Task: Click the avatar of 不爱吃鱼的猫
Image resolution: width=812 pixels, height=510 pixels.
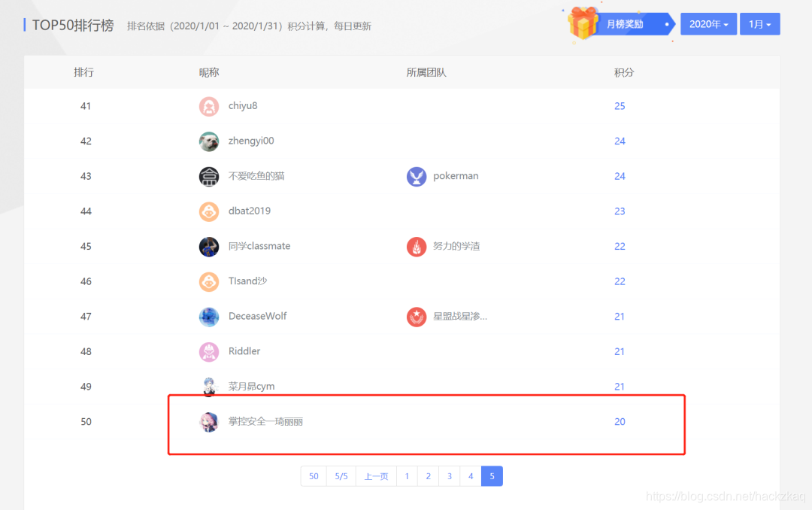Action: point(209,176)
